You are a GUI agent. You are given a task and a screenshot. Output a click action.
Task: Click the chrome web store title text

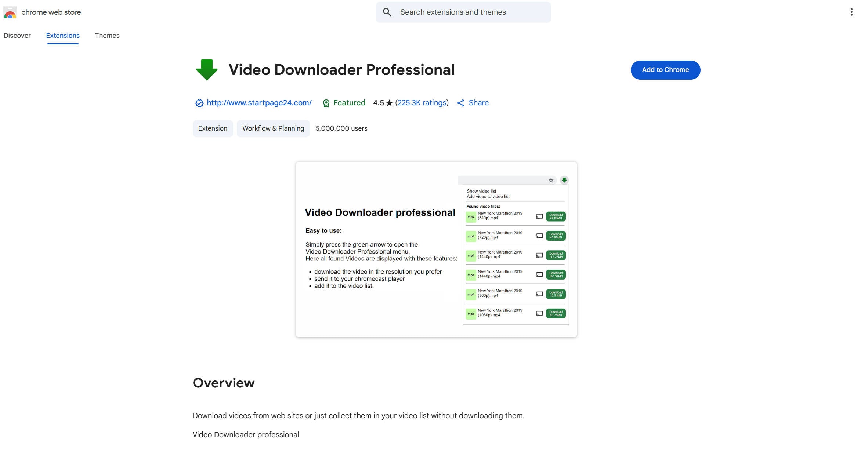51,12
